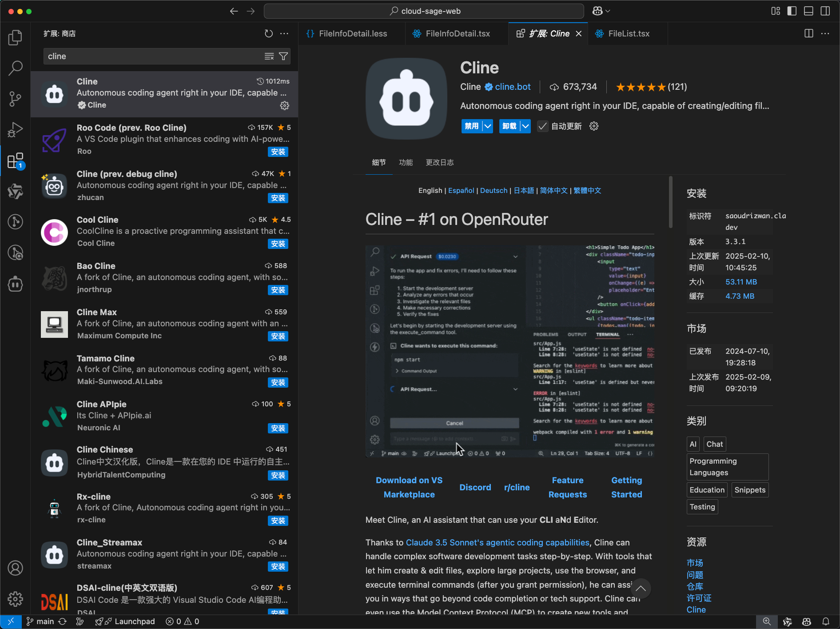Open notifications bell in status bar

826,621
